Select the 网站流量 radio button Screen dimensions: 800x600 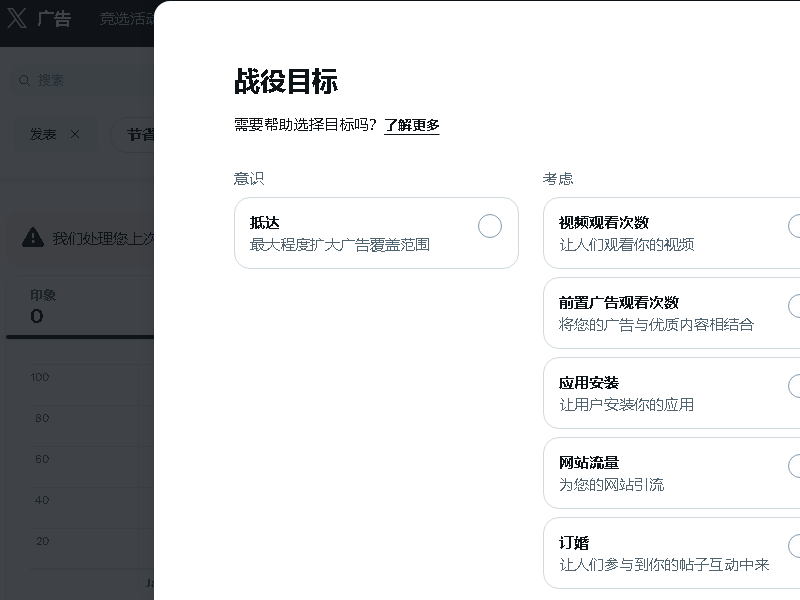(x=796, y=467)
